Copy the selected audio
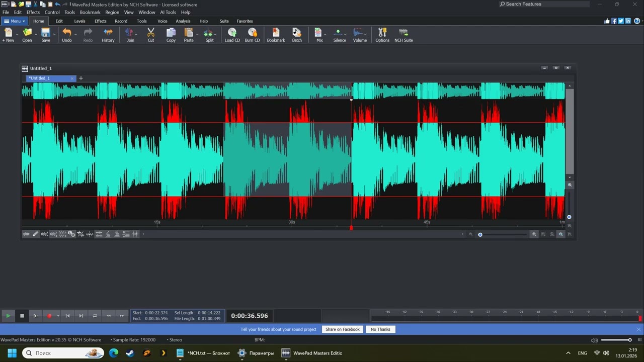This screenshot has width=644, height=362. pyautogui.click(x=171, y=35)
